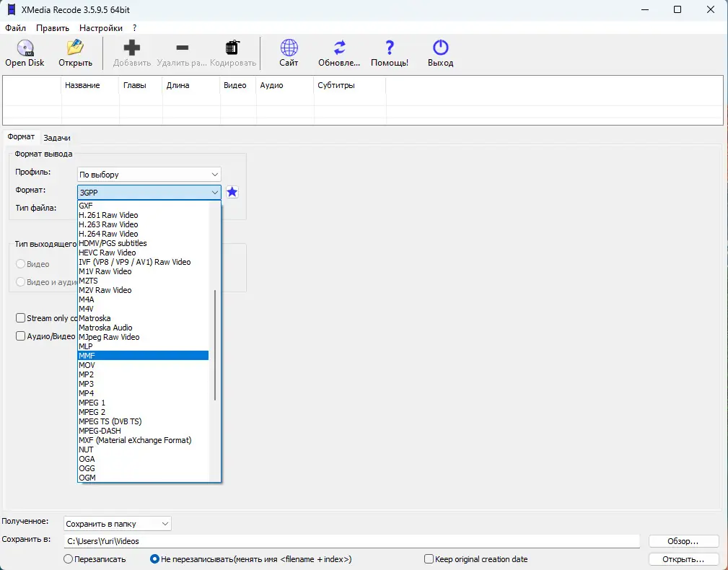
Task: Select H.264 Raw Video format
Action: tap(144, 234)
